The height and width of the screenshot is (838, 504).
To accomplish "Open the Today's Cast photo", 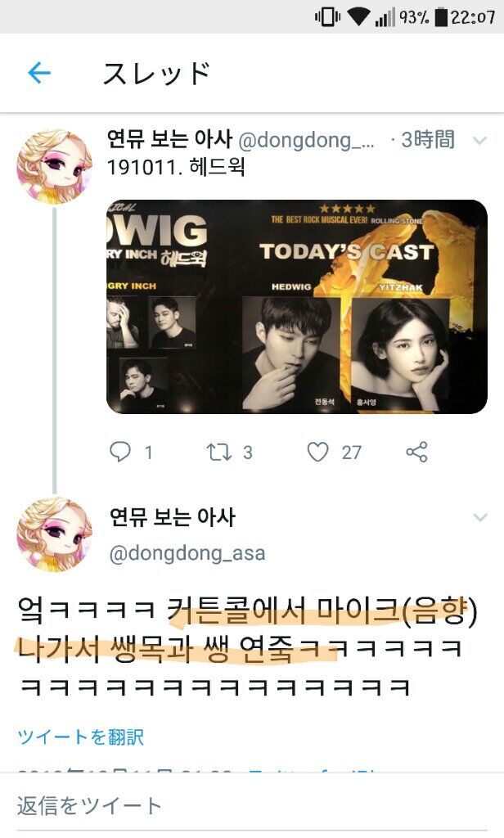I will (x=297, y=306).
